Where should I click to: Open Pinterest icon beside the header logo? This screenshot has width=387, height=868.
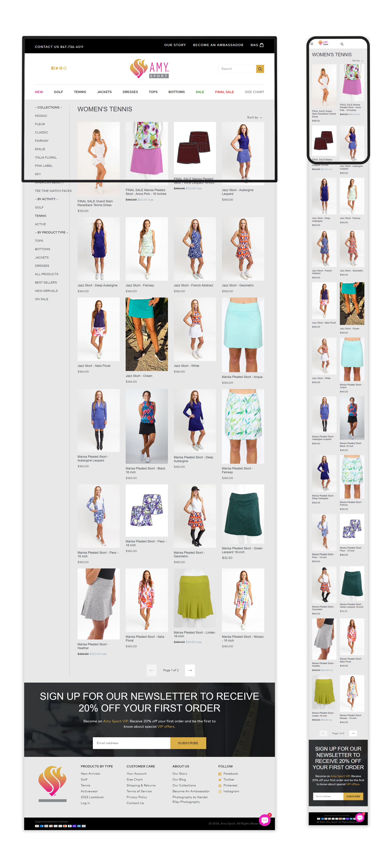point(61,68)
